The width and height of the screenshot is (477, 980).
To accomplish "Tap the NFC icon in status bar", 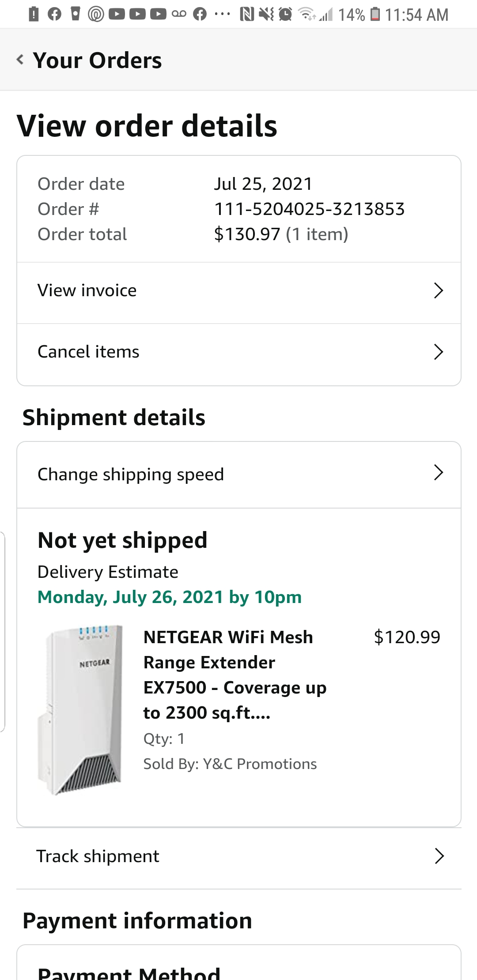I will [247, 15].
